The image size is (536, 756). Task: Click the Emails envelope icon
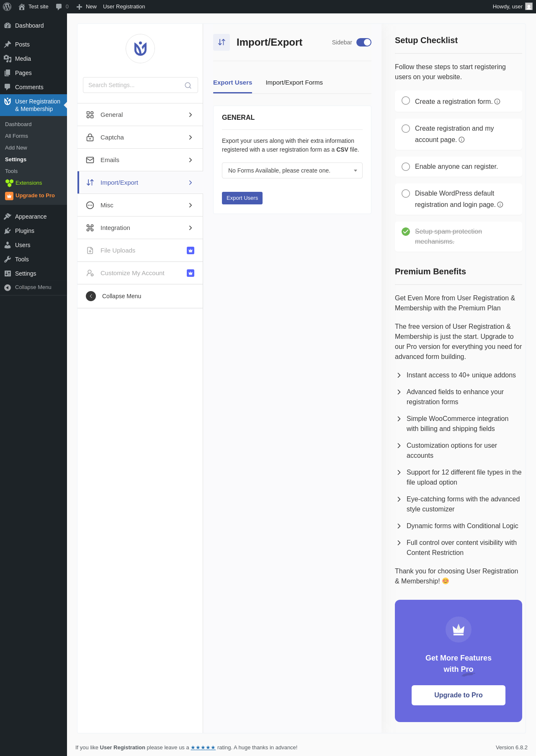tap(90, 160)
